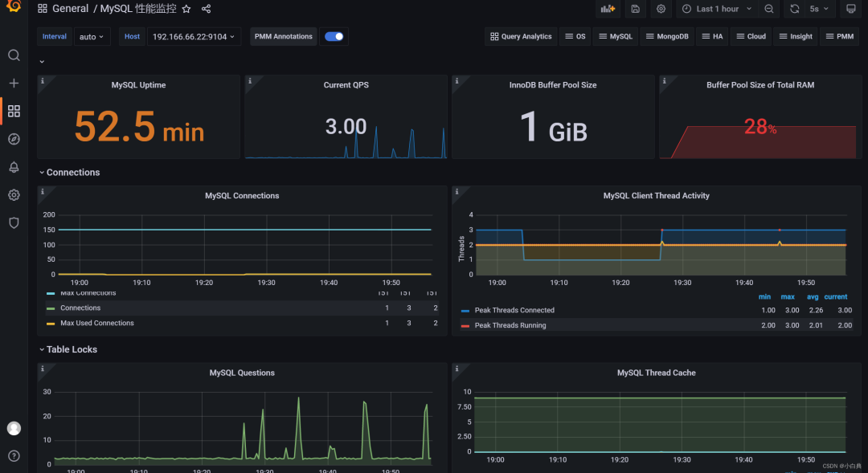Toggle the PMM Annotations switch
The width and height of the screenshot is (868, 473).
(334, 36)
